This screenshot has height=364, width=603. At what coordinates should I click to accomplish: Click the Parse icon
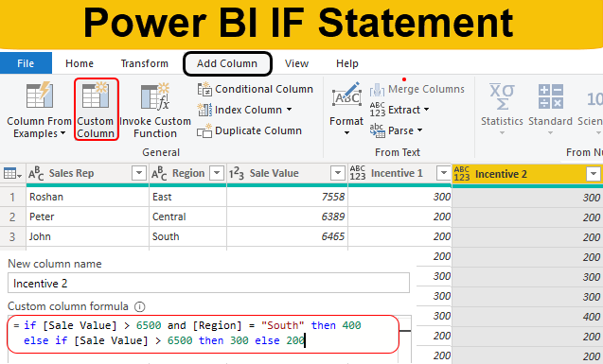378,130
